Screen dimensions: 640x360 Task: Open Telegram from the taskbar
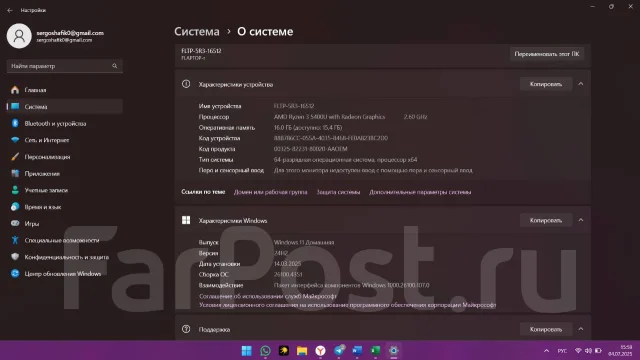point(339,351)
